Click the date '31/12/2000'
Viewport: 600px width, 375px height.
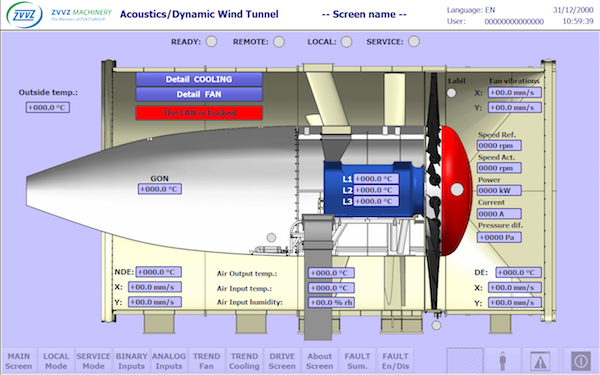click(x=573, y=10)
